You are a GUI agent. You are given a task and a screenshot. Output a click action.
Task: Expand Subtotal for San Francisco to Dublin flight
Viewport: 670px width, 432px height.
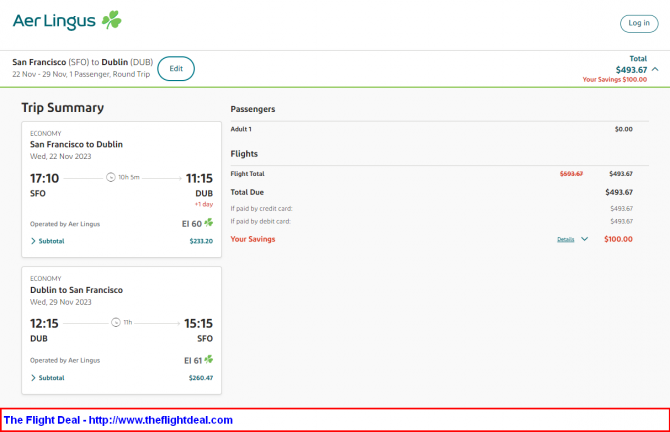tap(47, 241)
